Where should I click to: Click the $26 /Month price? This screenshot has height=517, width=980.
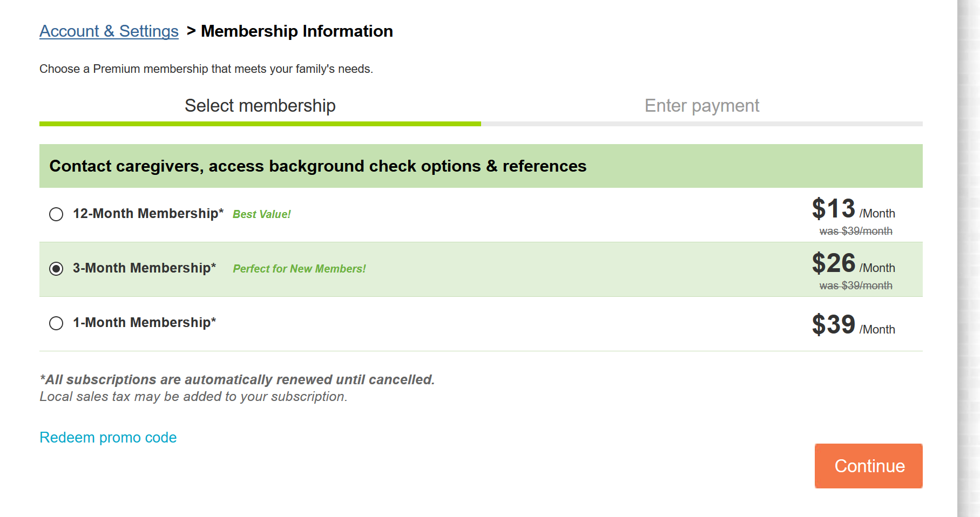pos(853,264)
